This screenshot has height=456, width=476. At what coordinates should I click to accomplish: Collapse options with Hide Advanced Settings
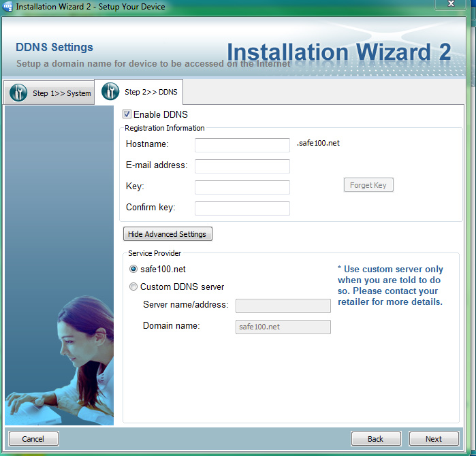click(168, 234)
